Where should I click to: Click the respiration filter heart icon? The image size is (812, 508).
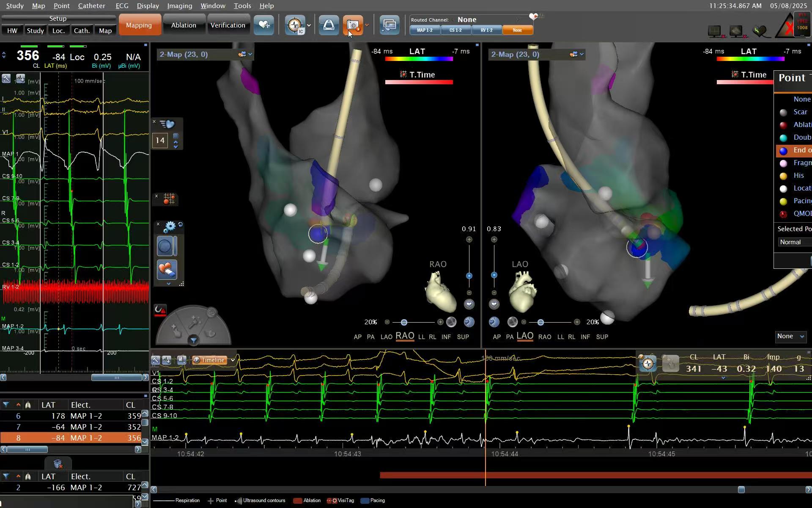tap(167, 124)
